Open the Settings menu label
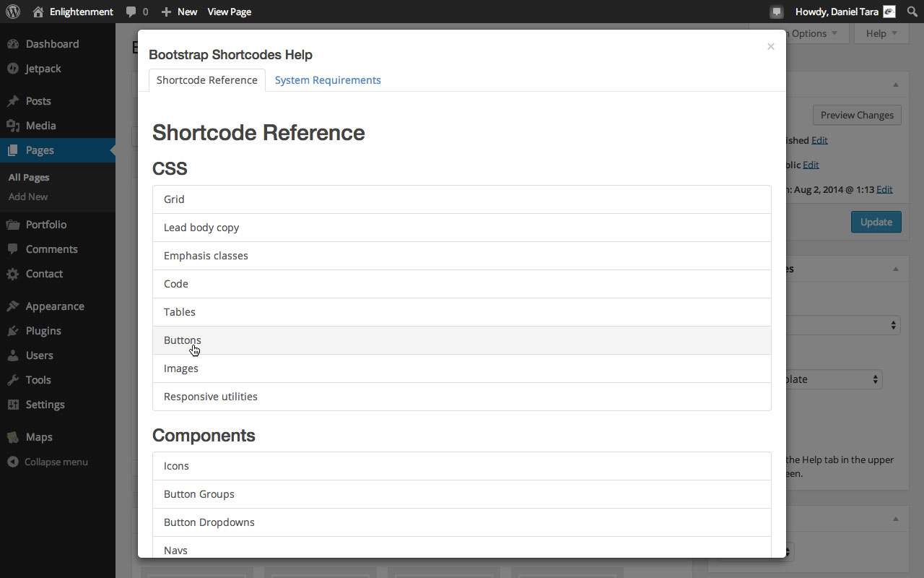 (x=45, y=405)
